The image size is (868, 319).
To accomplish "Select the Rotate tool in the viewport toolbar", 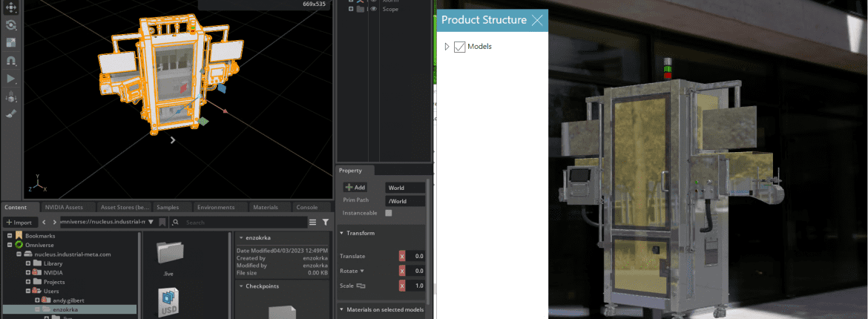I will pos(11,25).
